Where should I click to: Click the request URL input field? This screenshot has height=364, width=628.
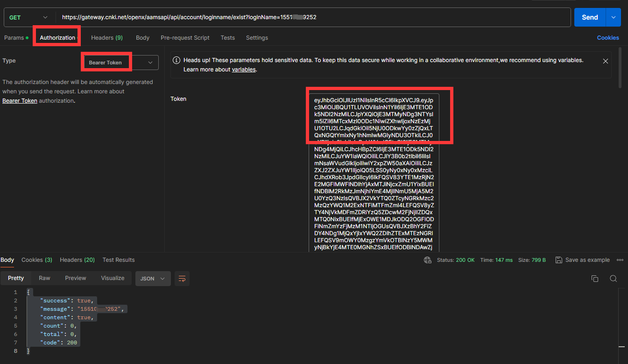click(x=313, y=17)
